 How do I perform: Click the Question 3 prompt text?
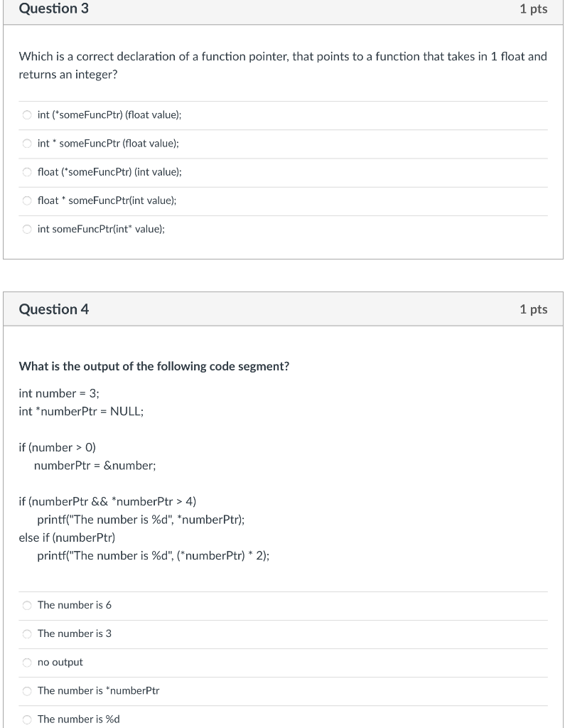click(282, 65)
